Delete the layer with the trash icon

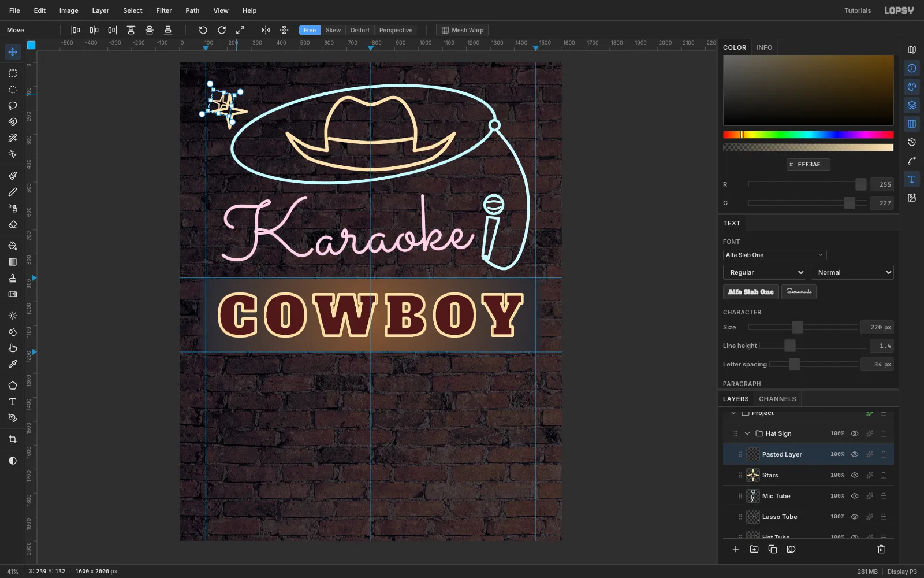pyautogui.click(x=881, y=549)
